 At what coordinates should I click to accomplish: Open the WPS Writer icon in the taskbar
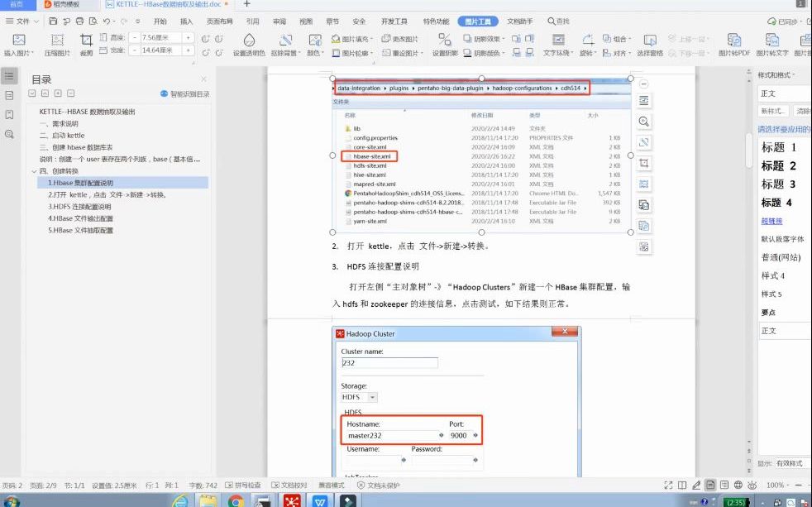coord(320,500)
